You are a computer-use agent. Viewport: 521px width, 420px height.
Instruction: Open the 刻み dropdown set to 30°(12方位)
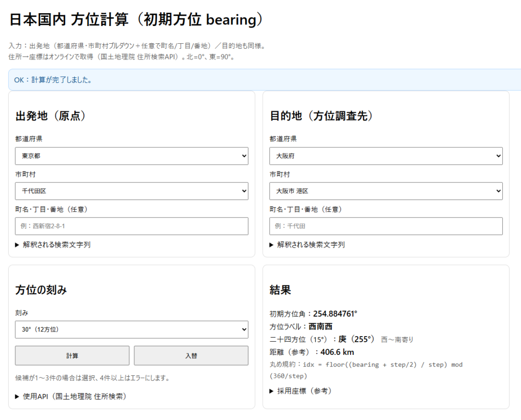[x=132, y=329]
